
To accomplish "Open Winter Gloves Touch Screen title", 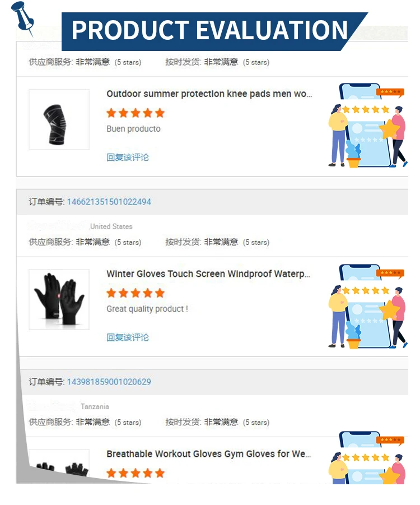I will 208,274.
